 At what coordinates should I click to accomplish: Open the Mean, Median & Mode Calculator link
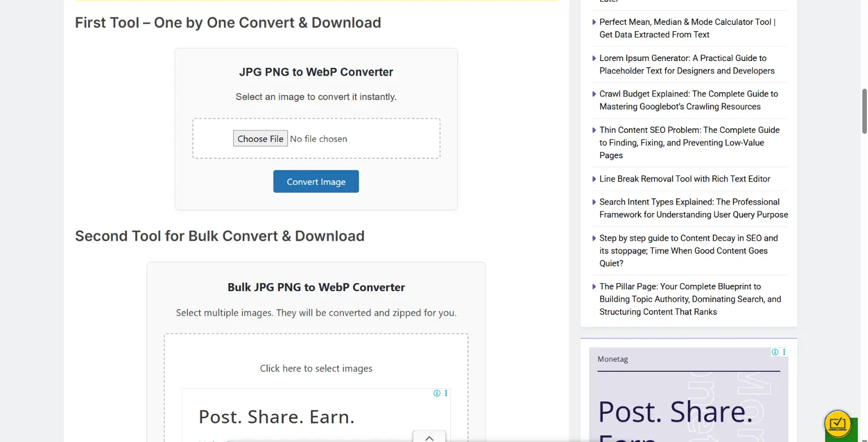click(x=687, y=28)
